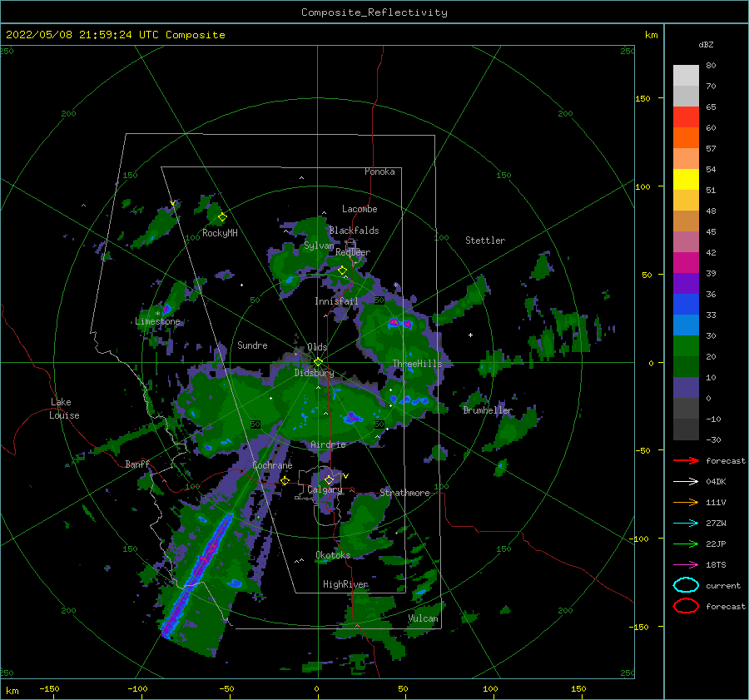Click the Airdrie city label
749x700 pixels.
point(328,444)
